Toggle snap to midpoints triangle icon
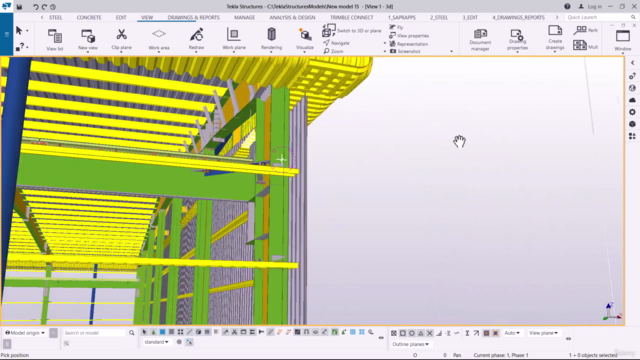 click(x=420, y=333)
